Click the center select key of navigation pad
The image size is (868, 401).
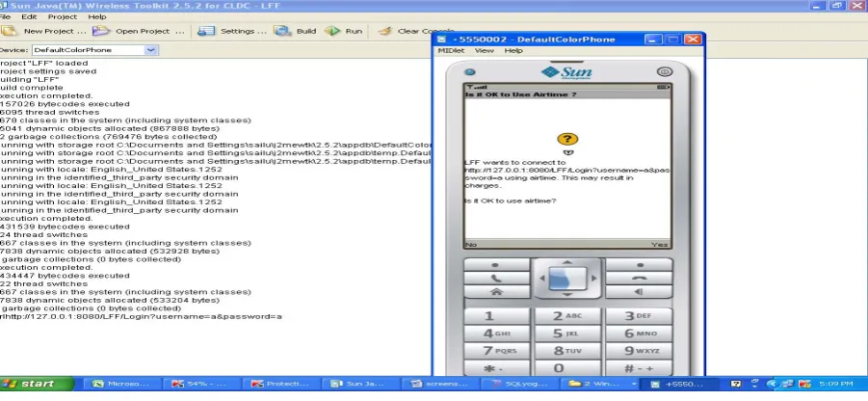[x=567, y=279]
